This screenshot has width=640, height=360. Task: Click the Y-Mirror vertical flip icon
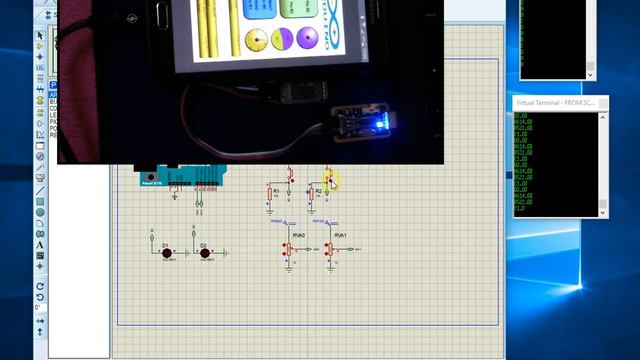40,332
